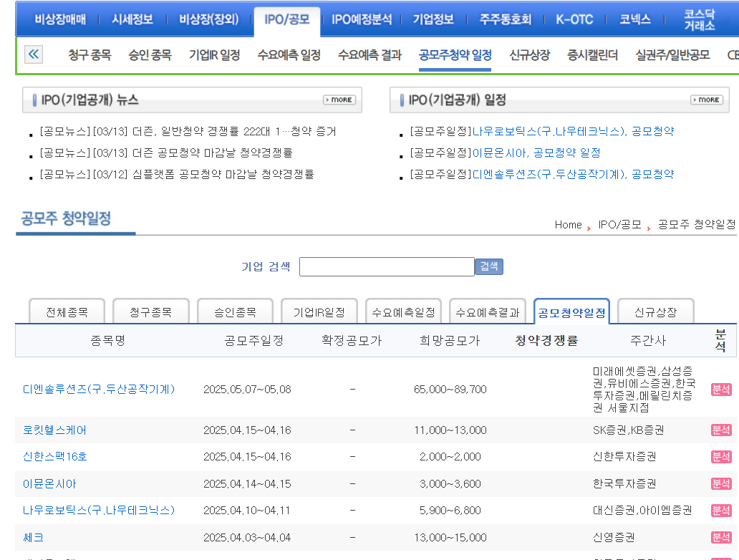Image resolution: width=739 pixels, height=560 pixels.
Task: Collapse the sub-navigation with the « arrow
Action: pos(33,54)
